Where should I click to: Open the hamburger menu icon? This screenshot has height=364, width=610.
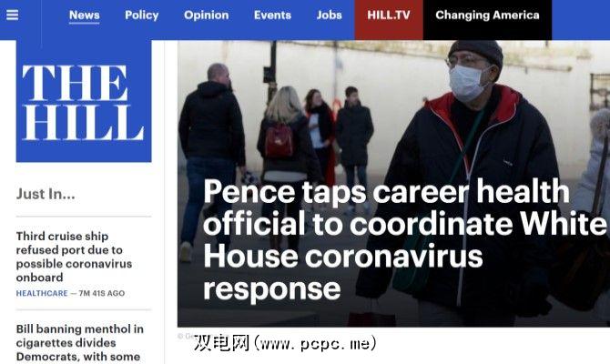pyautogui.click(x=12, y=15)
